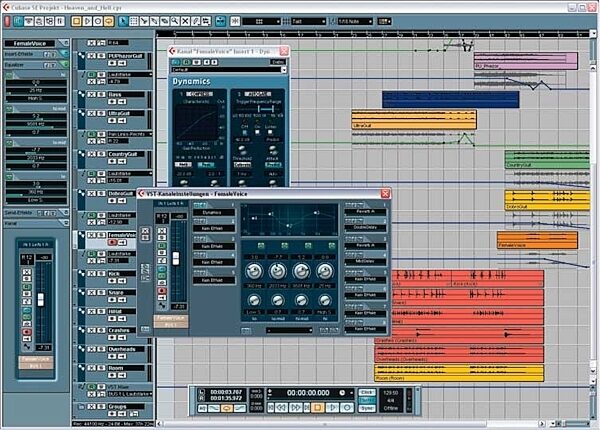Solo the Snare track
The image size is (600, 430).
pyautogui.click(x=101, y=293)
